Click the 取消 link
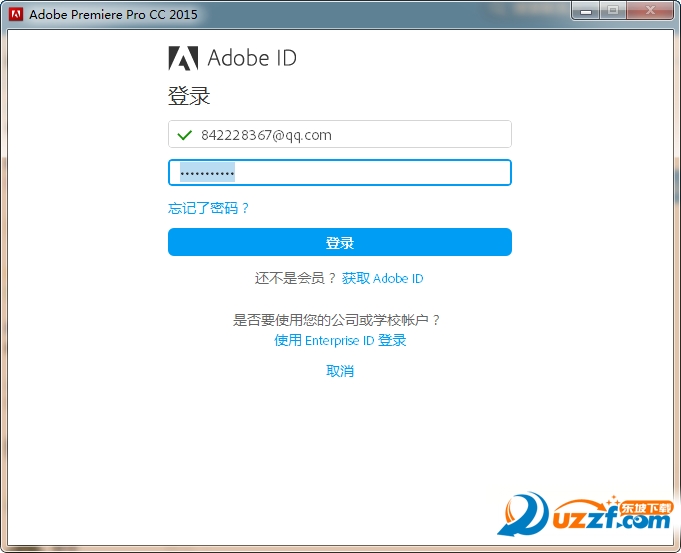 (x=340, y=371)
